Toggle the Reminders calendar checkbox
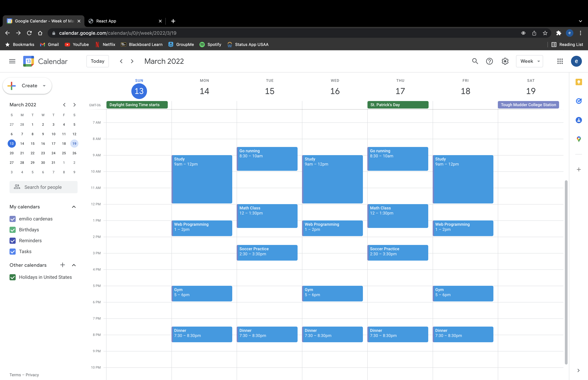Image resolution: width=588 pixels, height=380 pixels. point(13,241)
